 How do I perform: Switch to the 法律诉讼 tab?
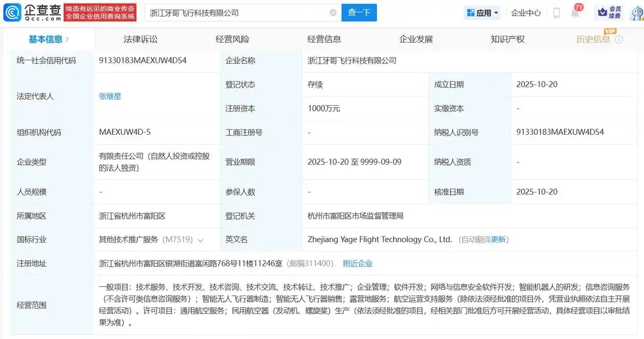click(x=141, y=39)
